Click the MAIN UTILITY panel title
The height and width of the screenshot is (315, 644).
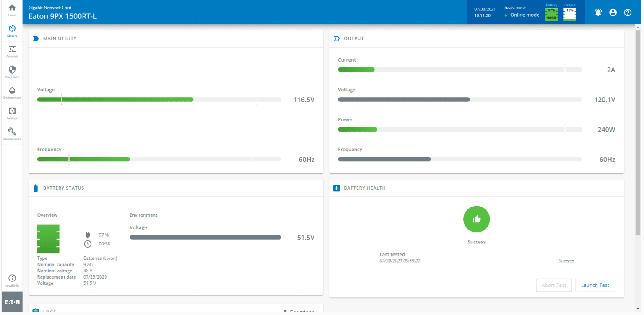pyautogui.click(x=60, y=39)
